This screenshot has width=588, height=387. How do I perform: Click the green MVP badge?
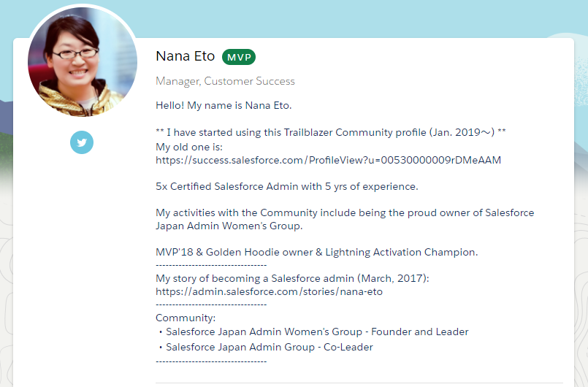[x=239, y=57]
